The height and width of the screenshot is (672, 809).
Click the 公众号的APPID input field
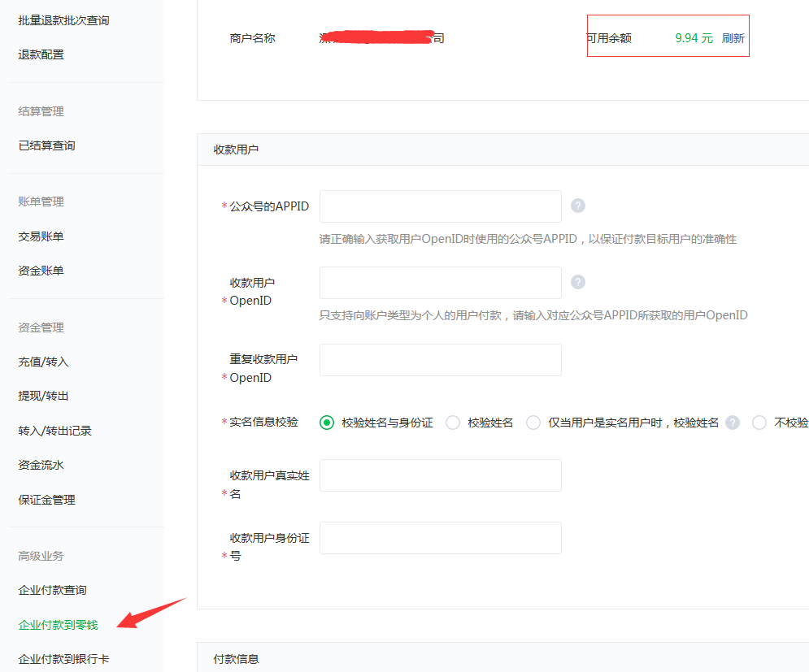[440, 206]
